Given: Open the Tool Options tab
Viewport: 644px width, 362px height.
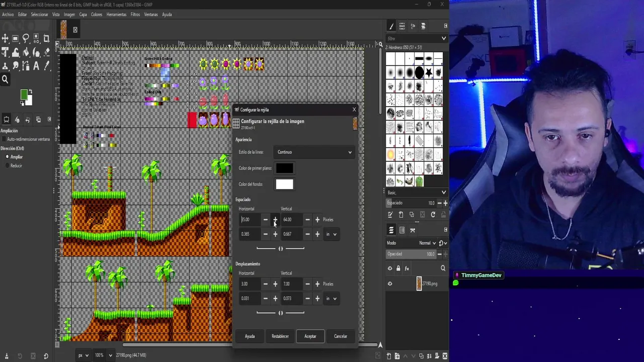Looking at the screenshot, I should [7, 119].
